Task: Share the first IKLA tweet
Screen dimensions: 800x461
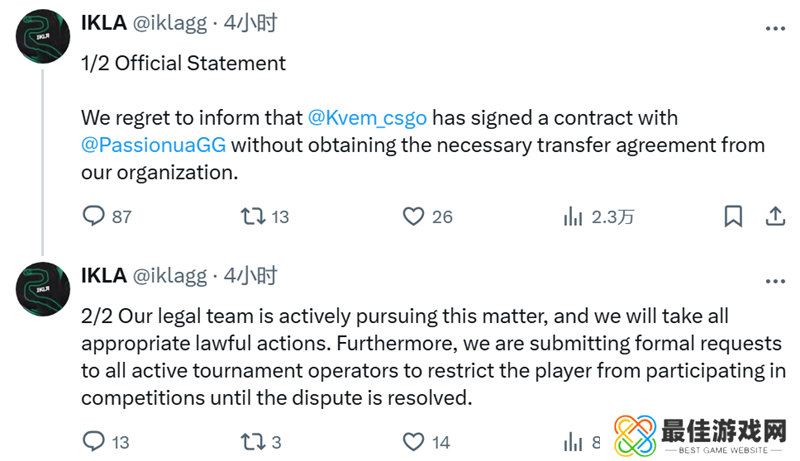Action: point(774,215)
